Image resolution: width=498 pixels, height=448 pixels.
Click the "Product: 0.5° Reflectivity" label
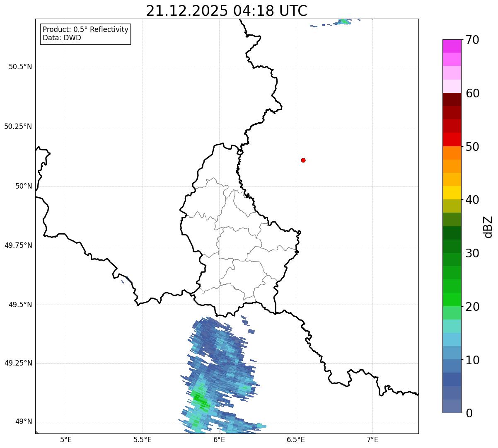pyautogui.click(x=85, y=30)
